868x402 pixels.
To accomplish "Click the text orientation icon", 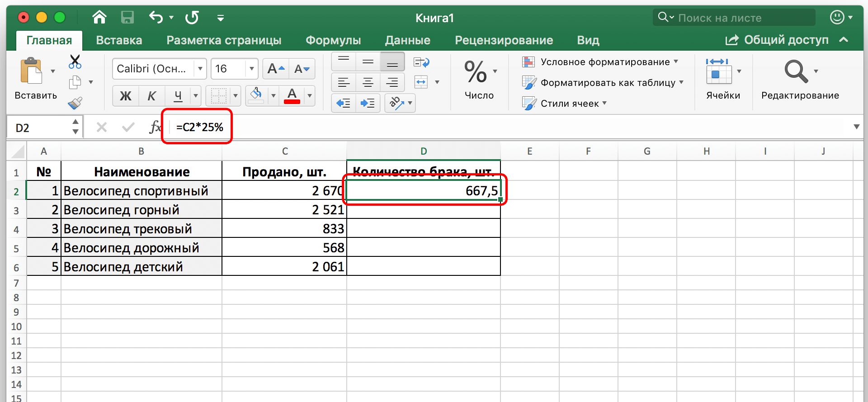I will pyautogui.click(x=397, y=103).
